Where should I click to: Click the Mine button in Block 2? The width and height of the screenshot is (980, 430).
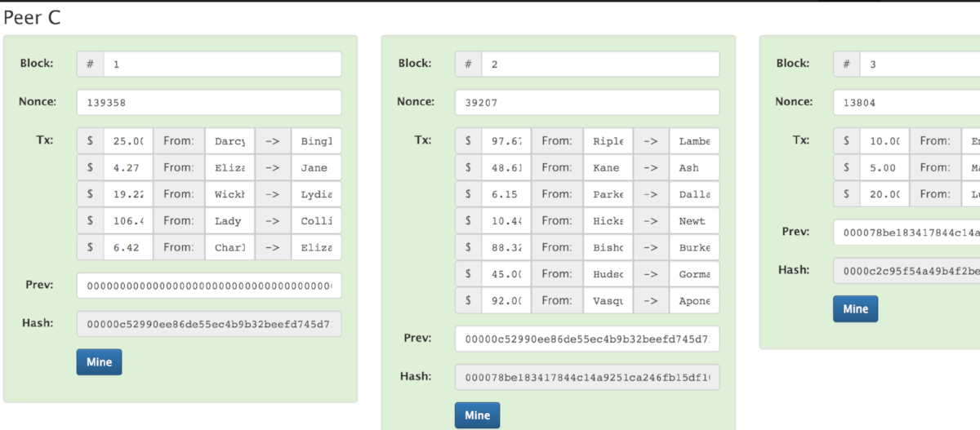pos(477,414)
